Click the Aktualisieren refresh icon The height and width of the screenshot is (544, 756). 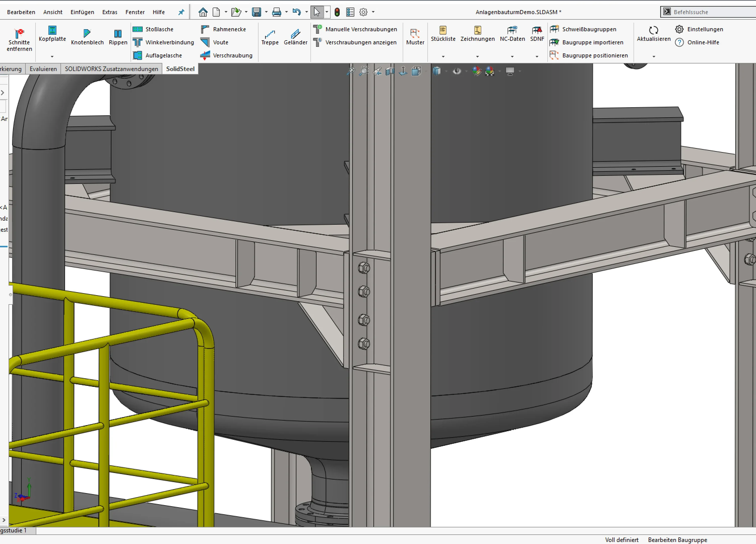(654, 30)
